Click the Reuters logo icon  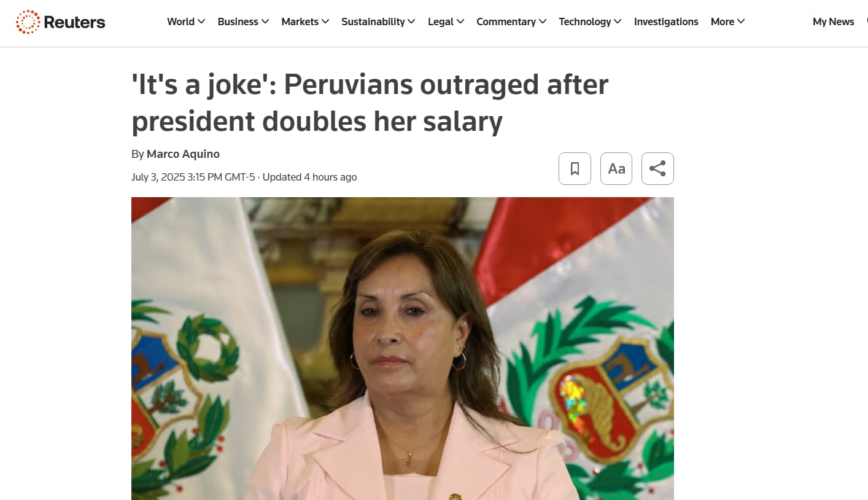28,22
